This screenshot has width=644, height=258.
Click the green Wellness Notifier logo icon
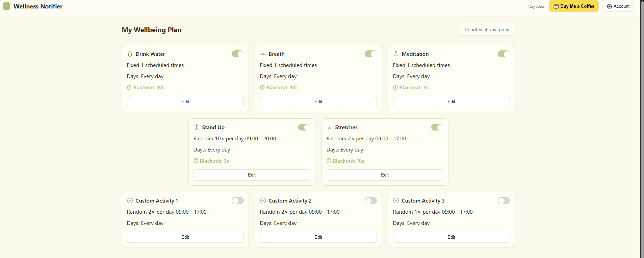tap(6, 6)
